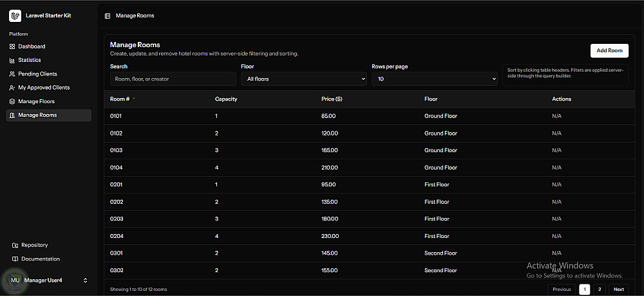Click the Add Room button
Viewport: 644px width, 296px height.
point(609,50)
